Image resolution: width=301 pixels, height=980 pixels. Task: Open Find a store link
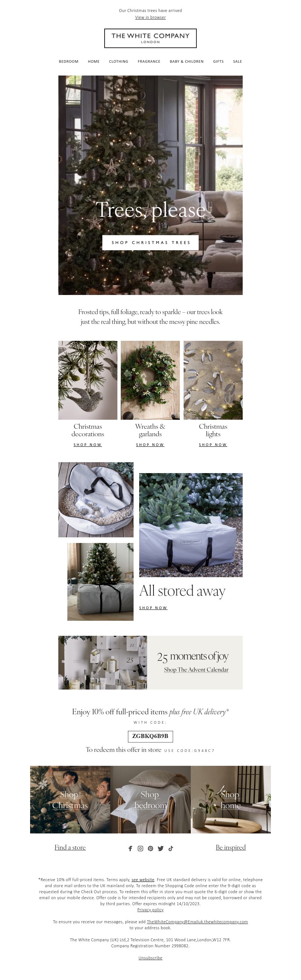pos(70,847)
